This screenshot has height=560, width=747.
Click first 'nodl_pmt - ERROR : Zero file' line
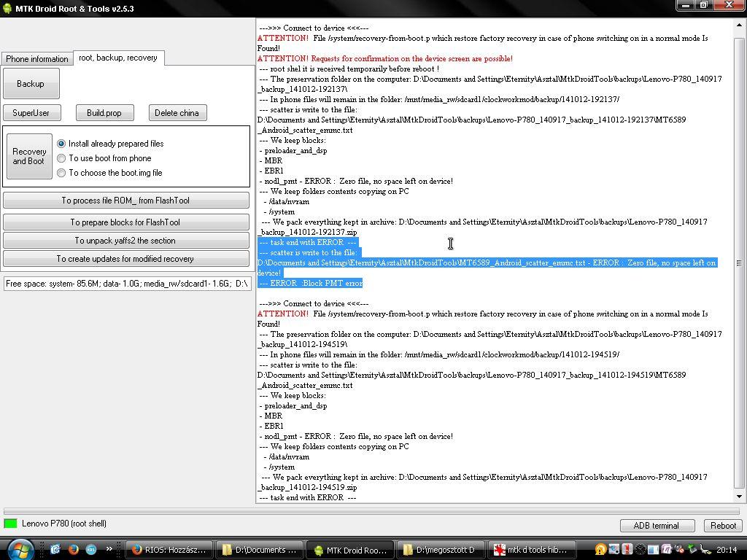(356, 182)
